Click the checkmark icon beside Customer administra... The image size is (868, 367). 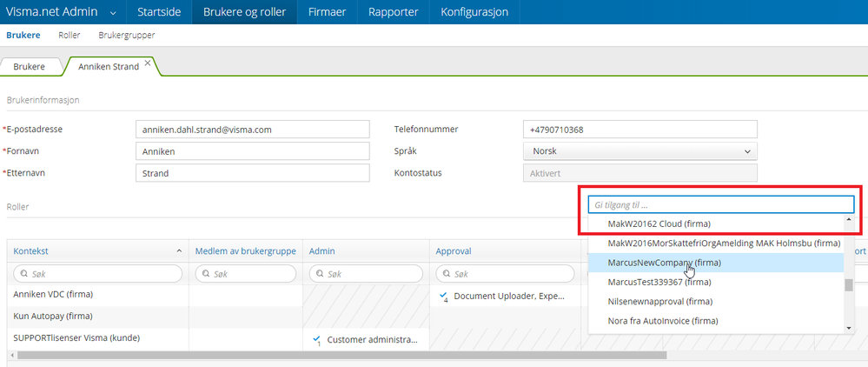(x=316, y=340)
